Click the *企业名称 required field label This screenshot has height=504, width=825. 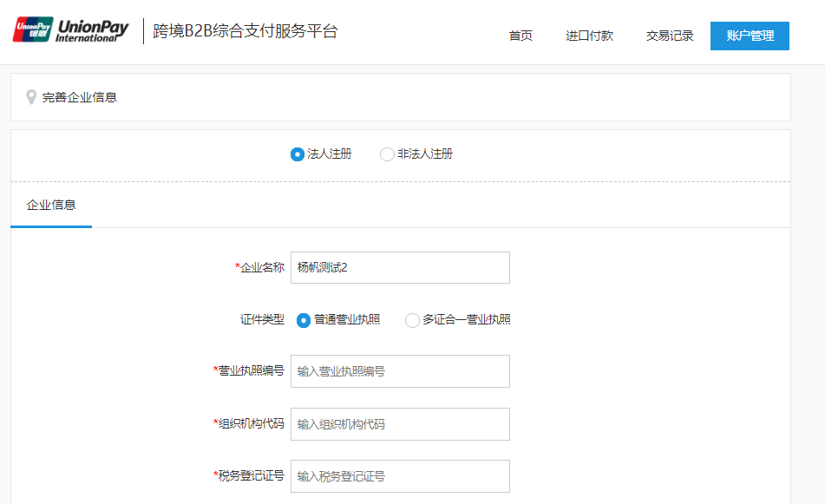click(260, 267)
